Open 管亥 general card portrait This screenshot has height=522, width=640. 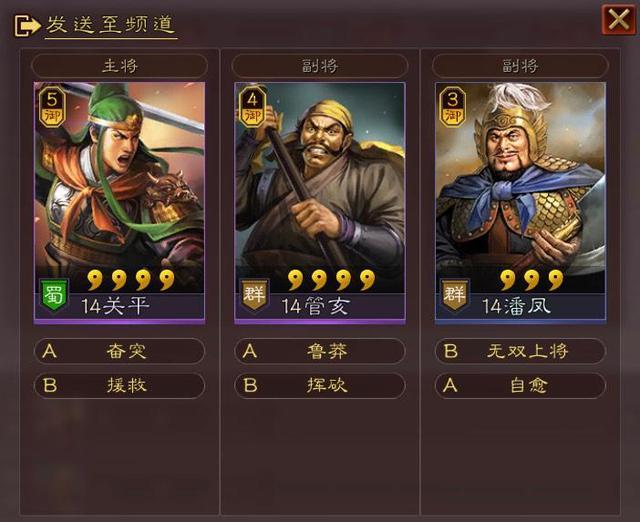click(x=320, y=203)
